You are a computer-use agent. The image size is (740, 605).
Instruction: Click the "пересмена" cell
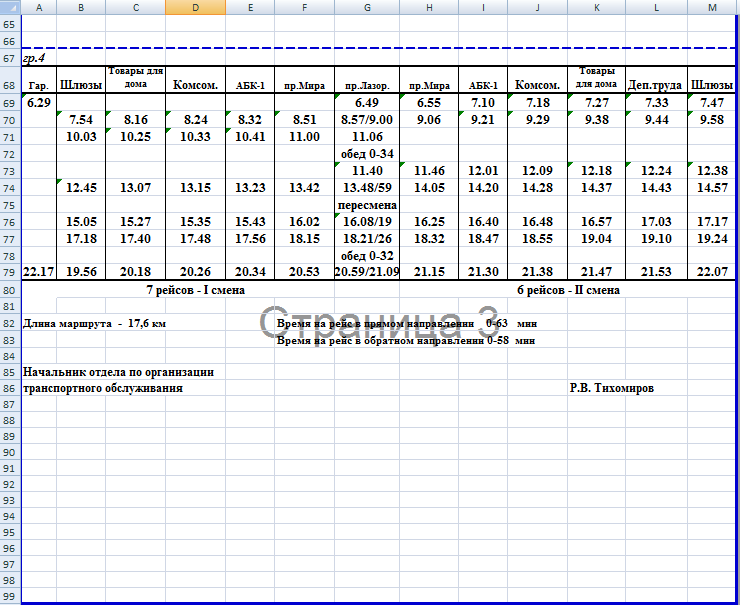click(x=368, y=204)
